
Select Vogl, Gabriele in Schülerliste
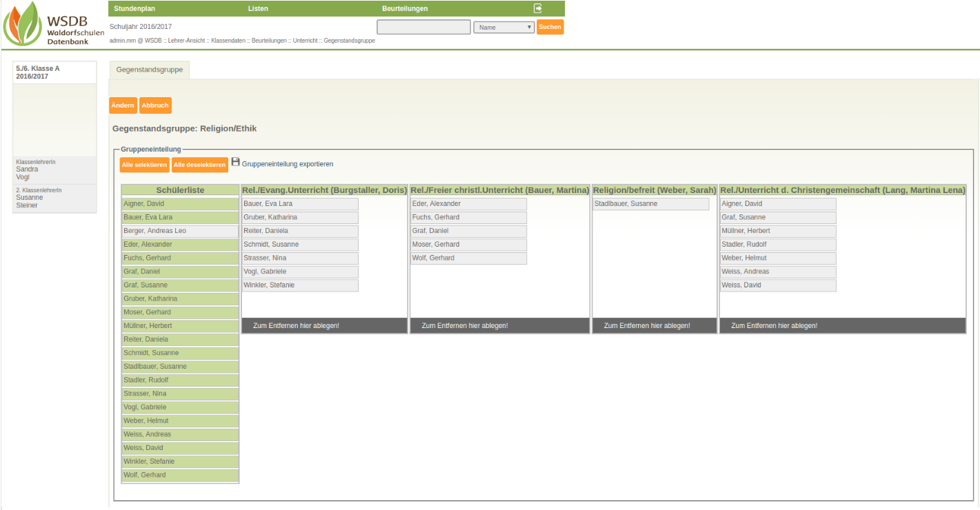[180, 407]
